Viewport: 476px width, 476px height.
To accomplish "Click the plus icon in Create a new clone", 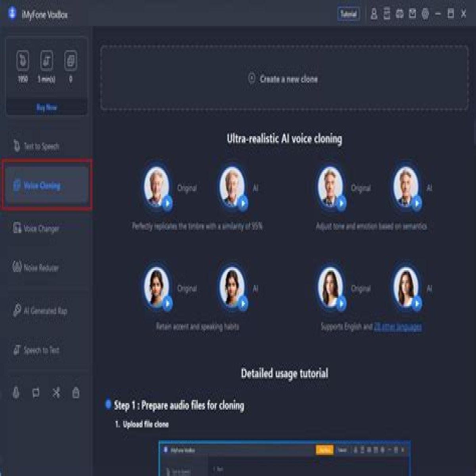I will pyautogui.click(x=251, y=78).
